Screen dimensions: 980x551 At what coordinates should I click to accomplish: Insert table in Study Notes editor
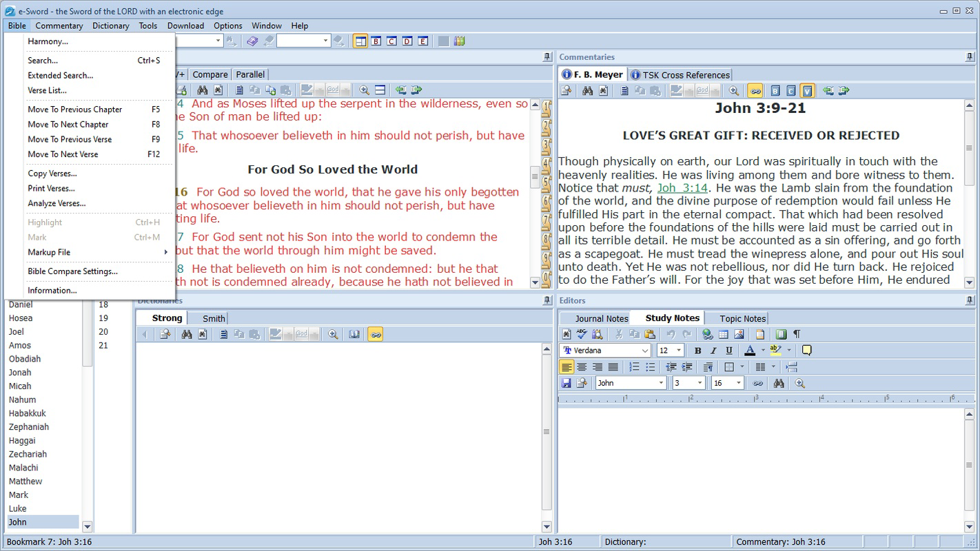pyautogui.click(x=723, y=334)
